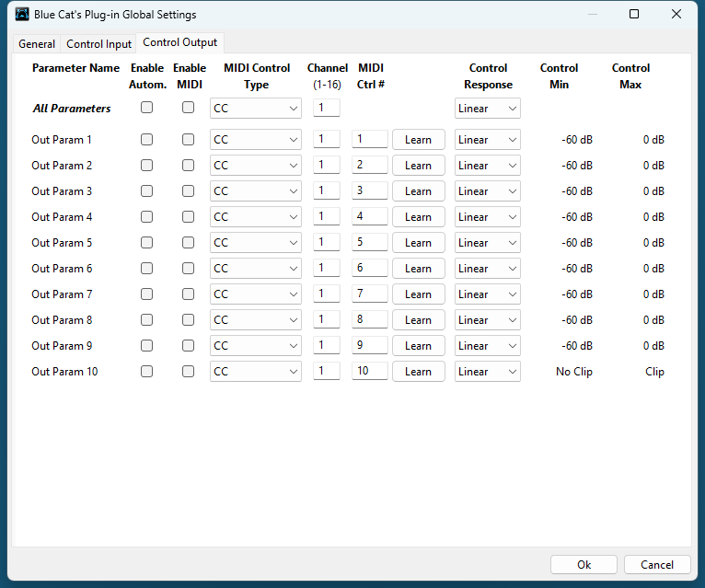705x588 pixels.
Task: Click MIDI Ctrl # field for Out Param 6
Action: click(369, 269)
